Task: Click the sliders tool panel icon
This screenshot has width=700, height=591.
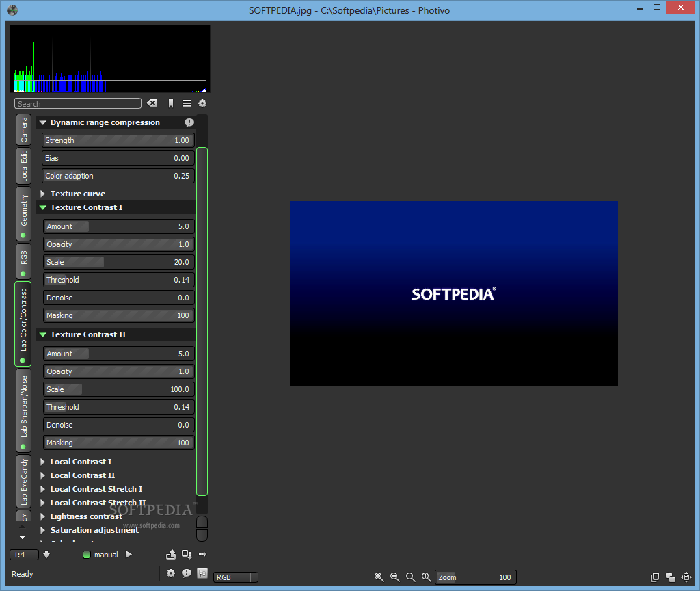Action: (202, 573)
